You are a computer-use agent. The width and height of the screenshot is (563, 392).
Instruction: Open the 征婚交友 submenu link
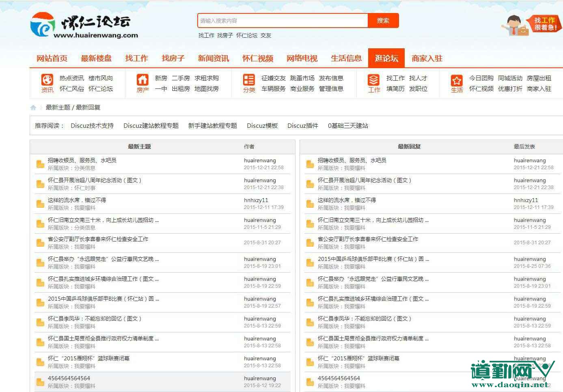[274, 78]
